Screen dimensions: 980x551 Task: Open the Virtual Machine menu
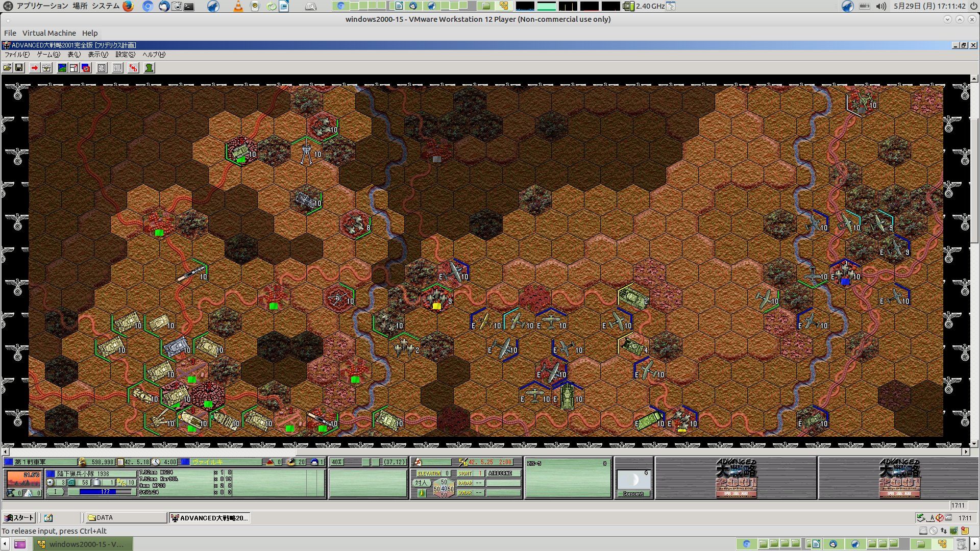coord(49,33)
